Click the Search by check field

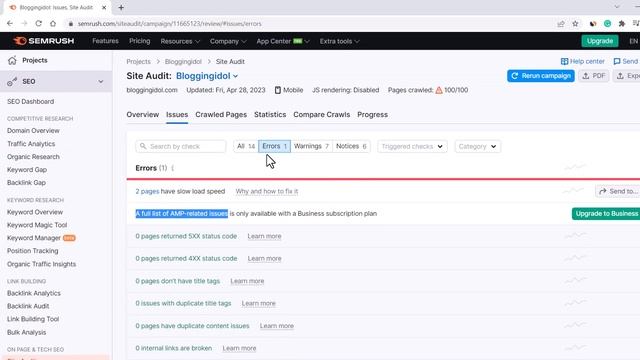[180, 146]
